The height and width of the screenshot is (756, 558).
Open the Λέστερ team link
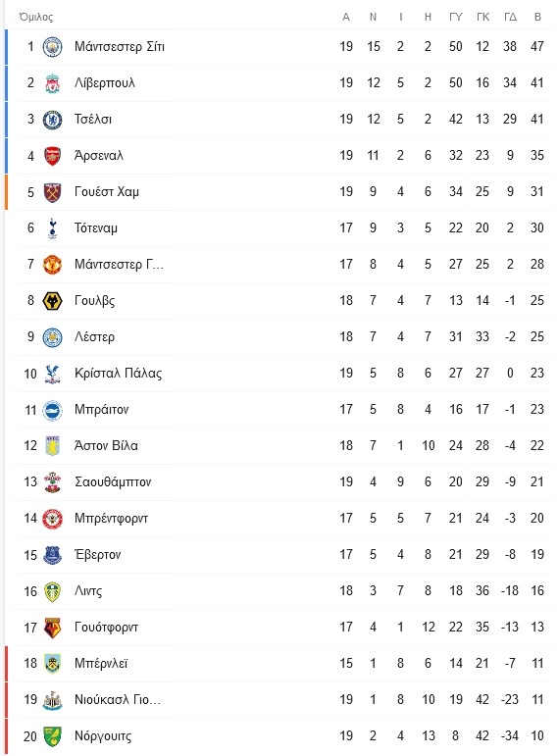point(94,337)
